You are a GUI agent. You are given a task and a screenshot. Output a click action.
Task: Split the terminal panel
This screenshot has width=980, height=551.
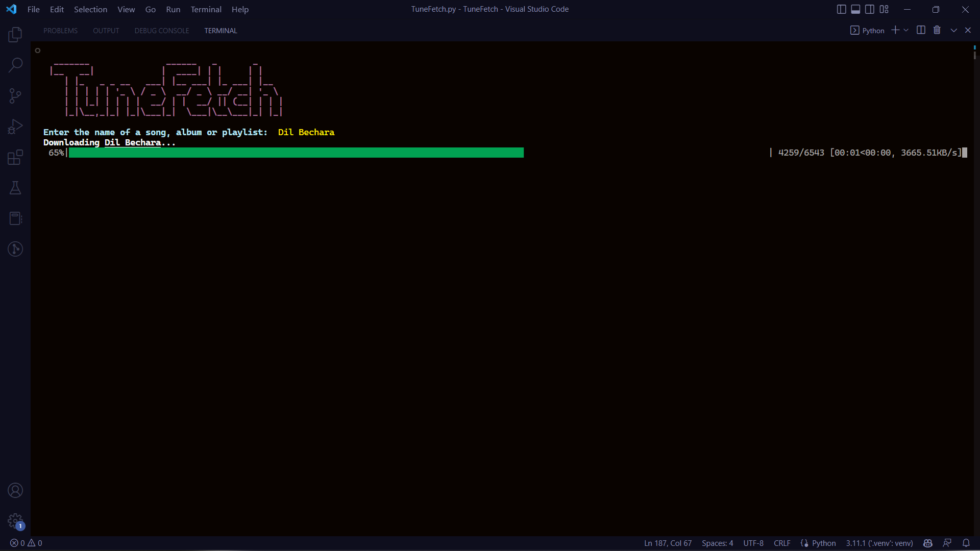click(921, 30)
